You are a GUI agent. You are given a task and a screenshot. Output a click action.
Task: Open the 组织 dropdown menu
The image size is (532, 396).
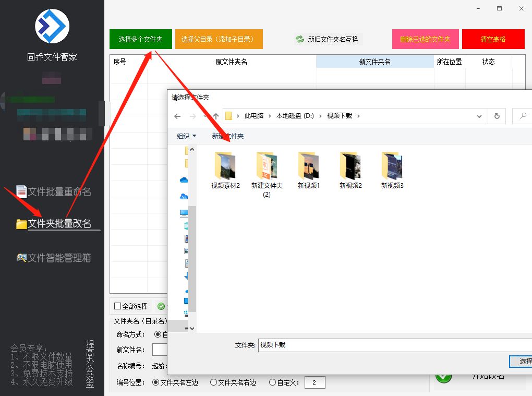pyautogui.click(x=186, y=136)
